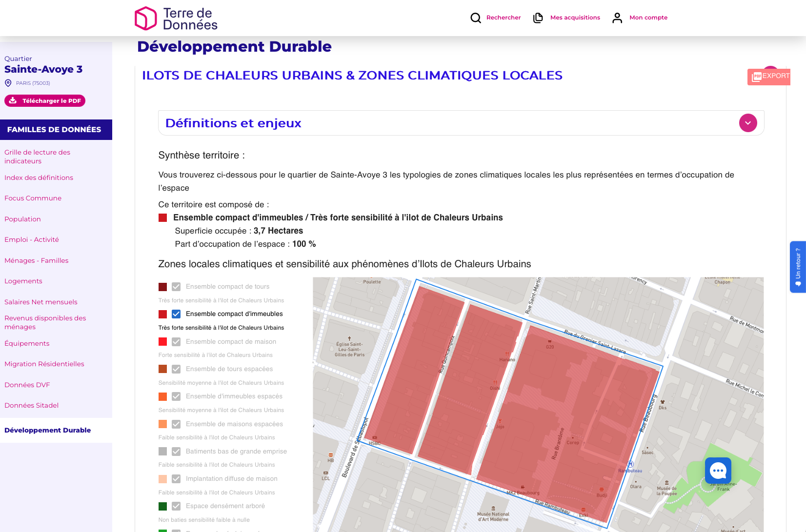Go to Données DVF section
Viewport: 806px width, 532px height.
(27, 385)
